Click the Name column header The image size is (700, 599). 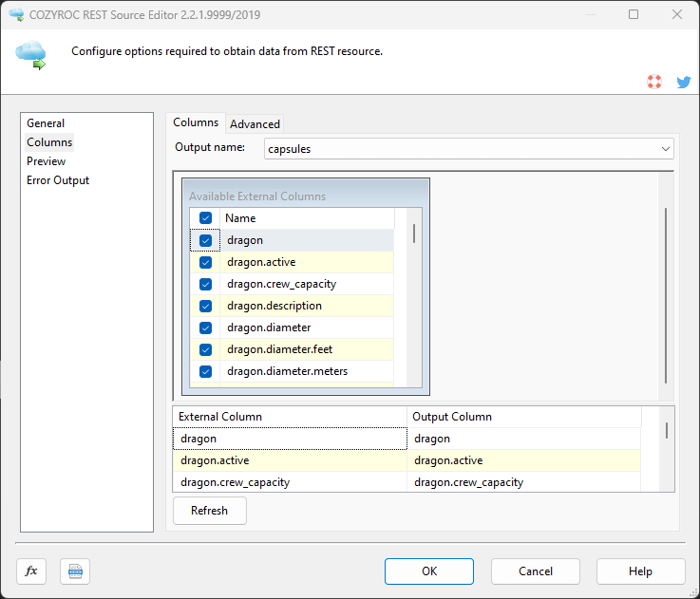tap(307, 218)
